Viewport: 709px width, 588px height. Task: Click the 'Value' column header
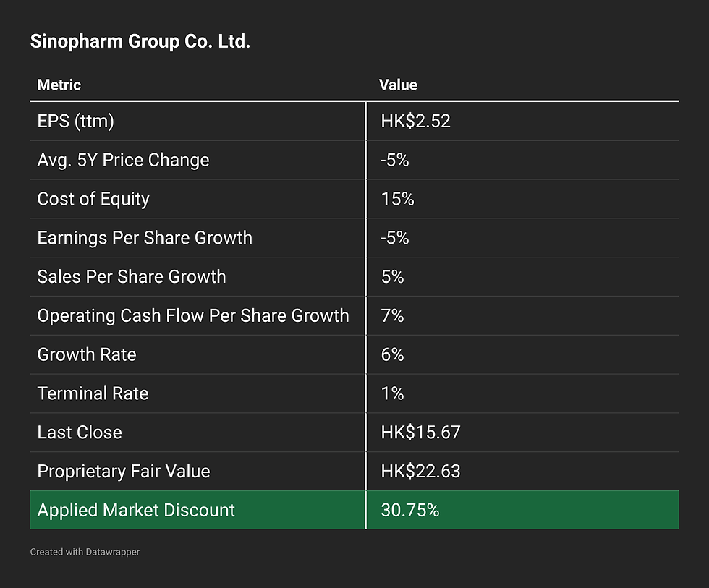pos(398,85)
